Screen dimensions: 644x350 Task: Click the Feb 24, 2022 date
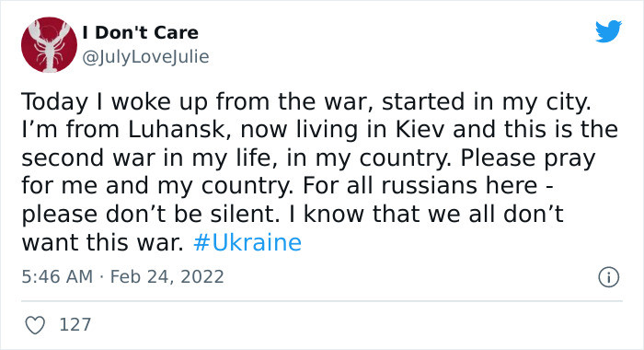point(167,276)
